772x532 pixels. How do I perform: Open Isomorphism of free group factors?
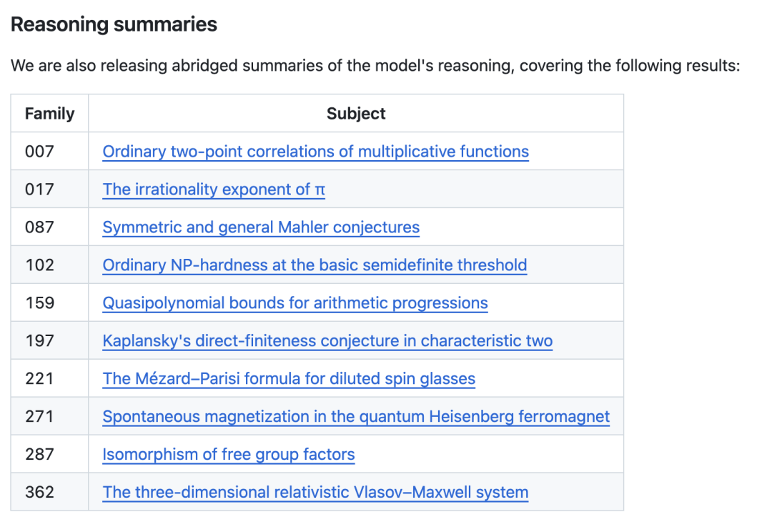pos(229,454)
